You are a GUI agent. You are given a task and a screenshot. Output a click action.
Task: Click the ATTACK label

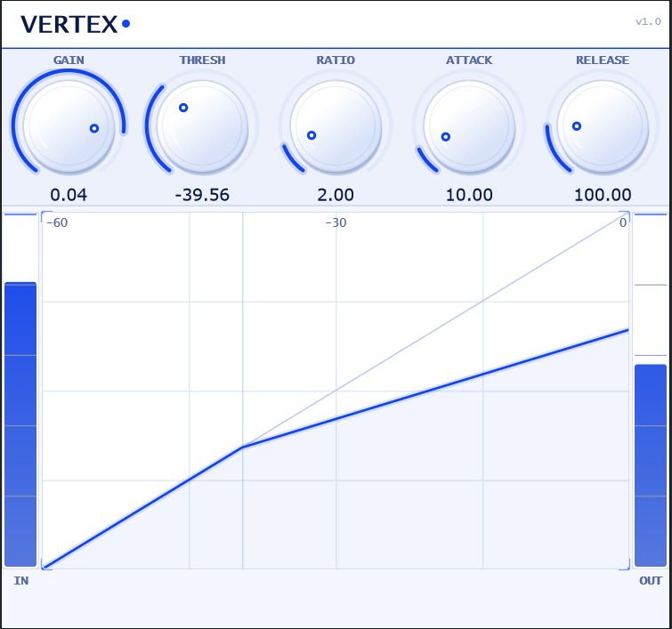tap(469, 60)
